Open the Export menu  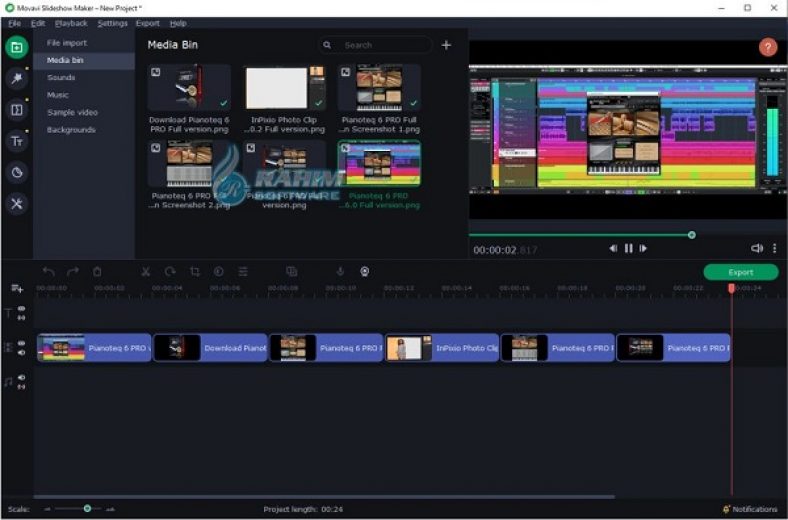[148, 23]
